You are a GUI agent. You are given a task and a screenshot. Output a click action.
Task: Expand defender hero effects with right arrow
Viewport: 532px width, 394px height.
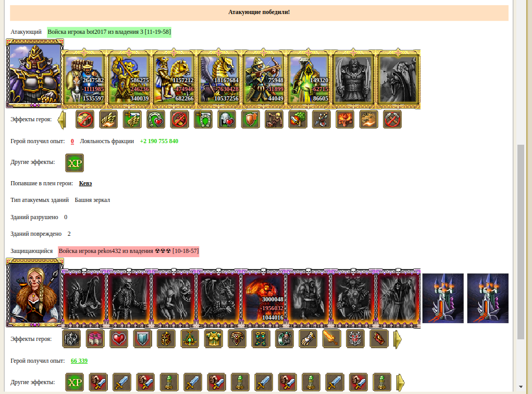pos(398,339)
